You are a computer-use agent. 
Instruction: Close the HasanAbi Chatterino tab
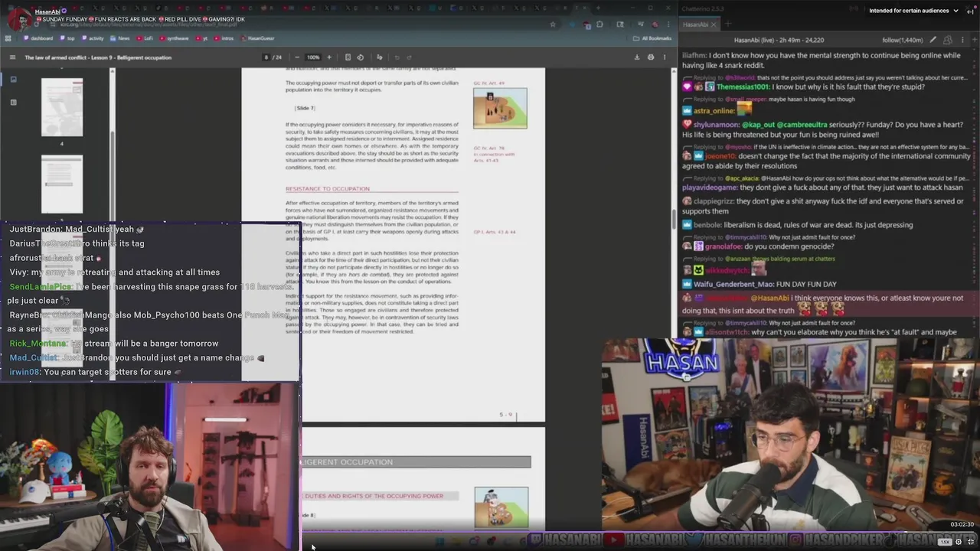coord(714,24)
